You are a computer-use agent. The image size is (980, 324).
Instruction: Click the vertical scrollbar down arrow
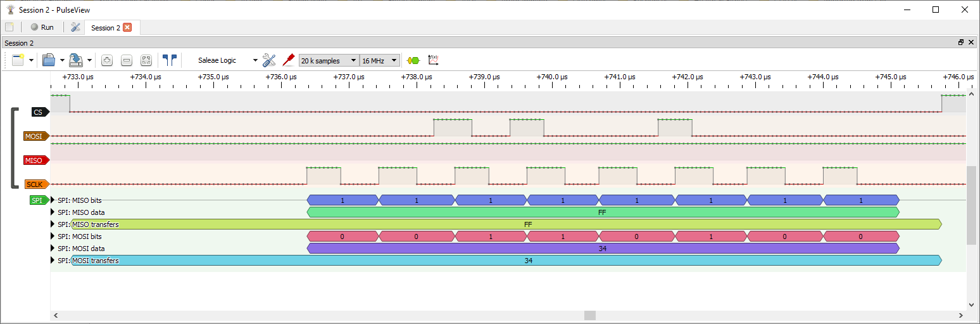972,304
